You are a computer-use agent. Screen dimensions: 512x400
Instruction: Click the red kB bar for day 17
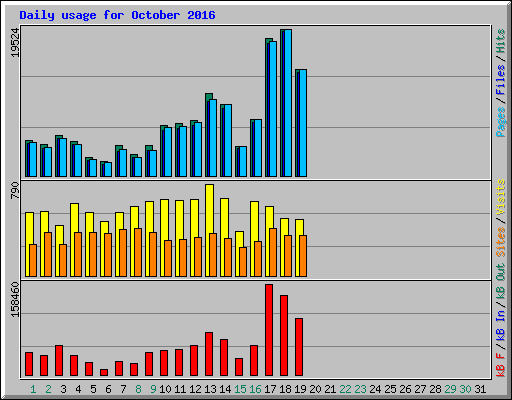269,330
